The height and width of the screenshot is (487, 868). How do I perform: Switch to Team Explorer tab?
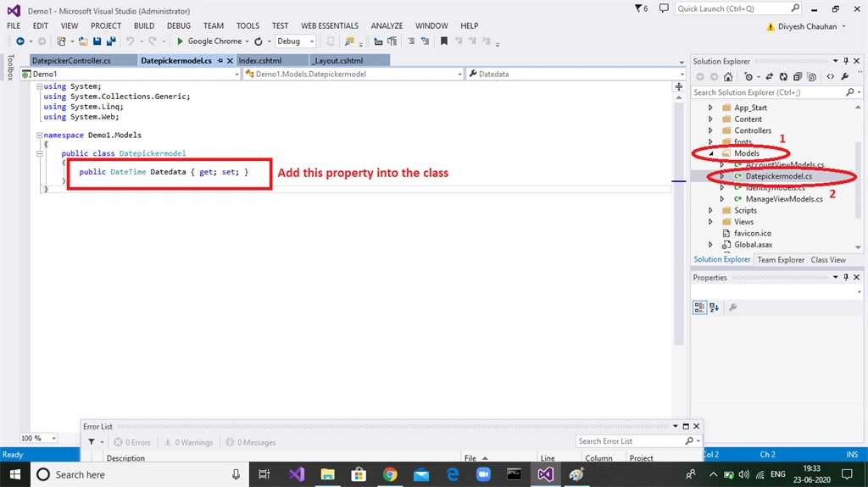781,259
